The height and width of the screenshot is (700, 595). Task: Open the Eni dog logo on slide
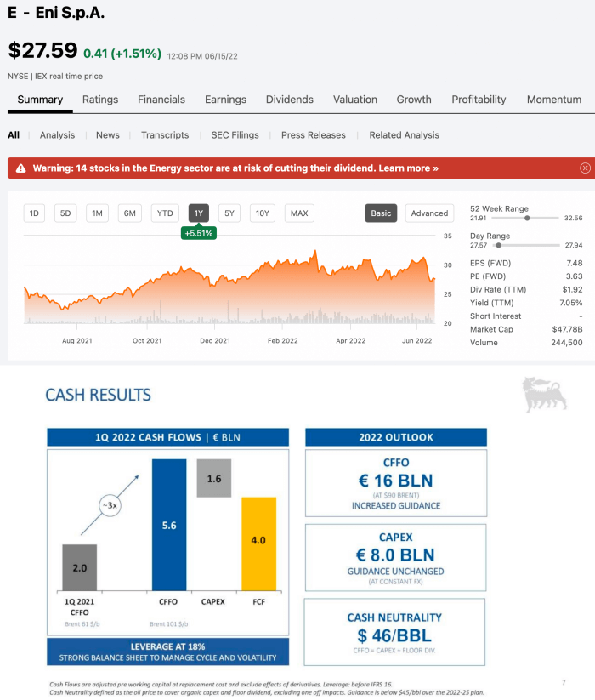pyautogui.click(x=544, y=395)
